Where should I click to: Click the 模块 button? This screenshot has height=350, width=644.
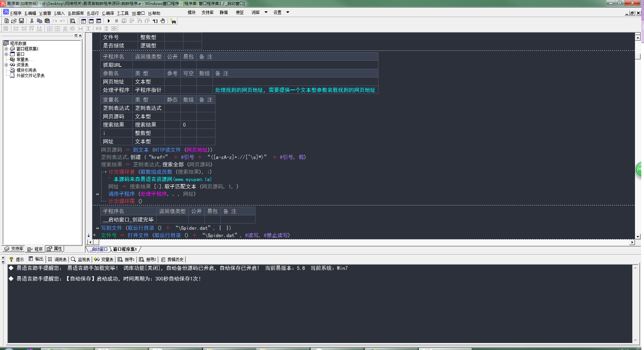coord(192,12)
